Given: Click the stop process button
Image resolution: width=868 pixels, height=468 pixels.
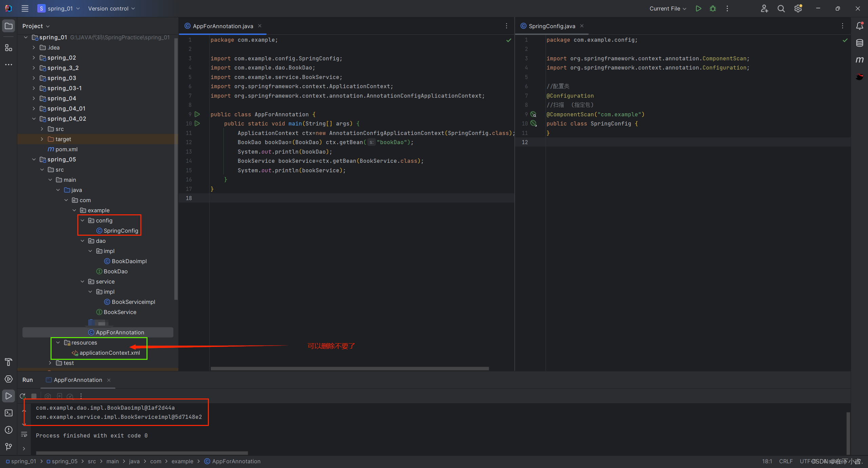Looking at the screenshot, I should (x=34, y=396).
